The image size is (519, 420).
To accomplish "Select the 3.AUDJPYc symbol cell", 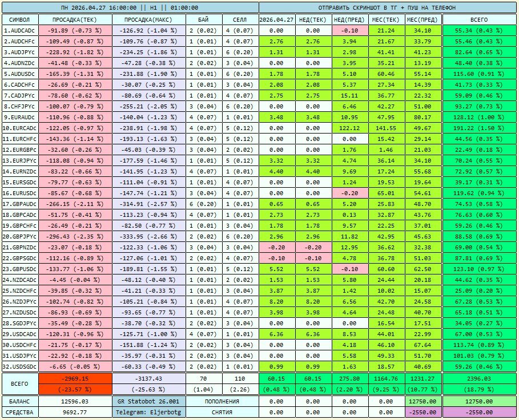I will [x=20, y=52].
